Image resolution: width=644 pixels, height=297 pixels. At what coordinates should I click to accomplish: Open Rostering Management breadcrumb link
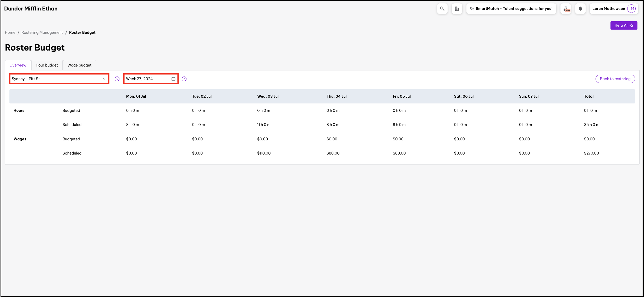(42, 32)
